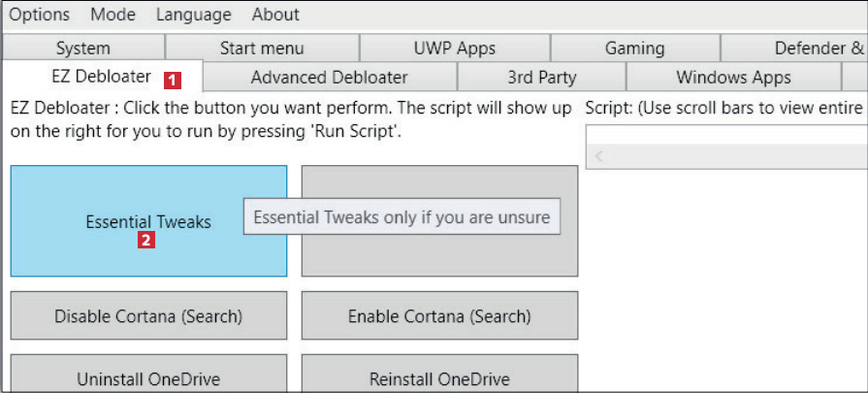868x393 pixels.
Task: Open the Language menu
Action: [193, 15]
